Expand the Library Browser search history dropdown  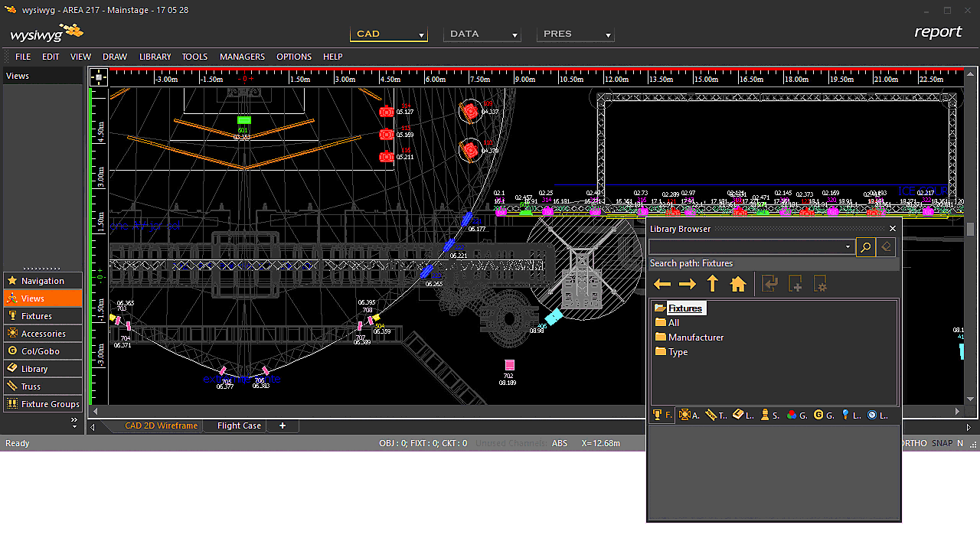pos(848,247)
